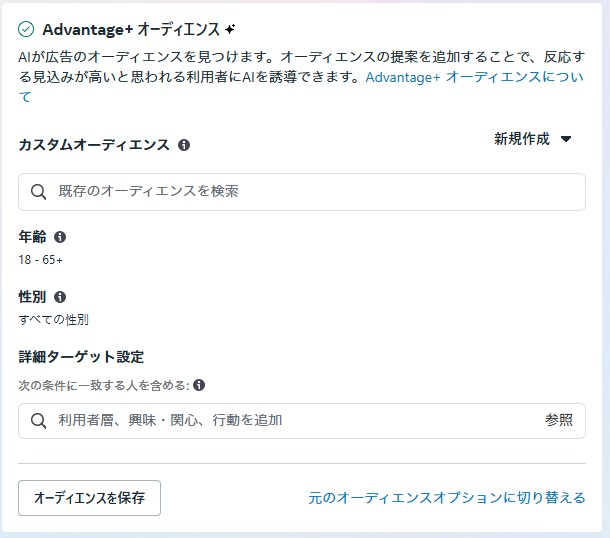Click the info icon beside 性別
Screen dimensions: 610x538
[x=60, y=297]
